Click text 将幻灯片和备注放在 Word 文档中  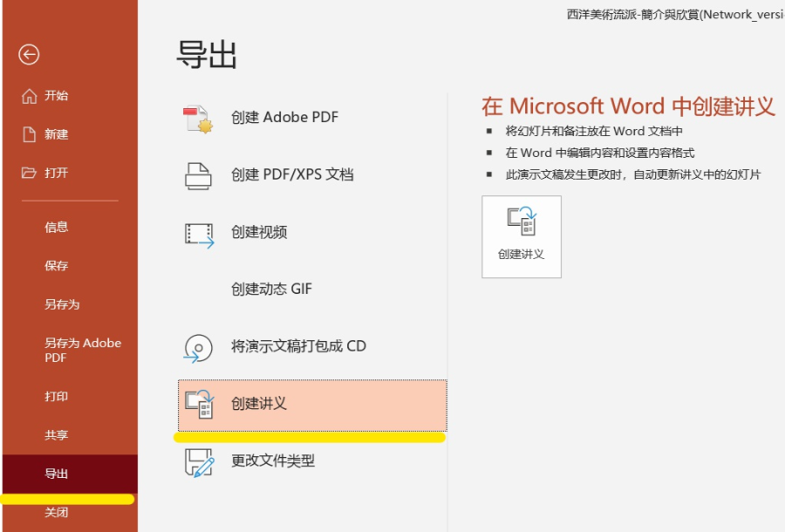tap(594, 131)
